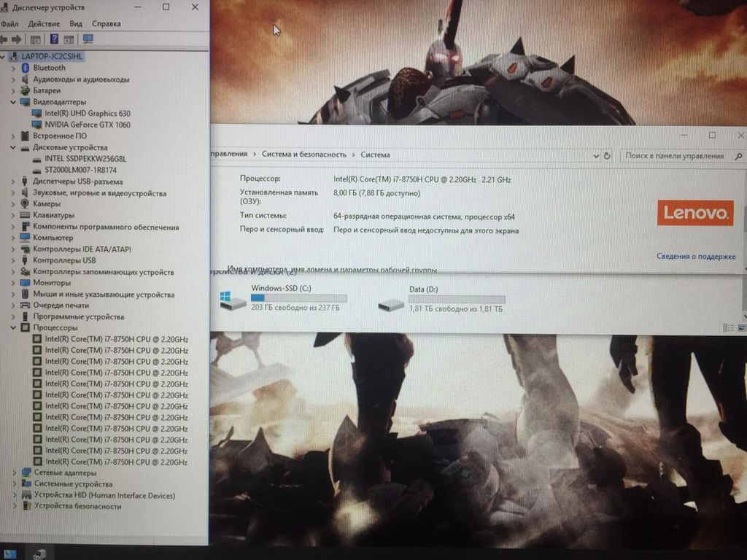Open the Действие menu
This screenshot has height=560, width=747.
click(x=44, y=24)
